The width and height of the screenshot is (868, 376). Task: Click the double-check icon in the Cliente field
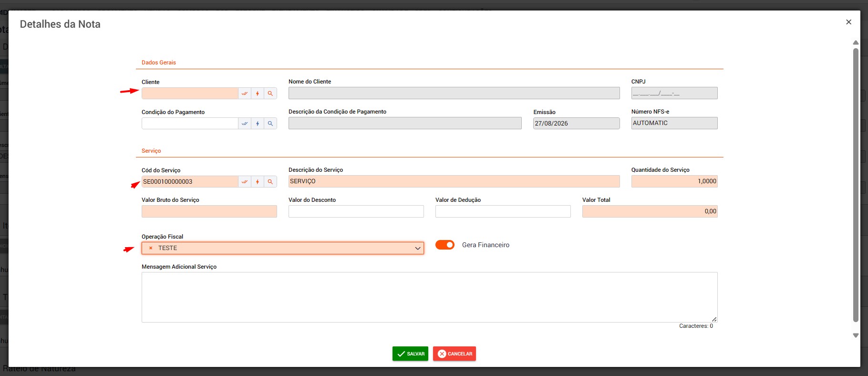[245, 94]
